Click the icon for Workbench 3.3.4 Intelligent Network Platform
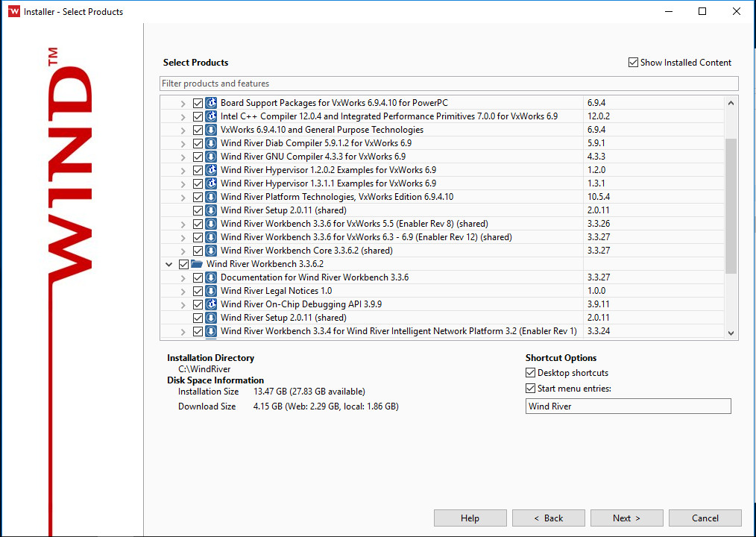 click(x=211, y=331)
